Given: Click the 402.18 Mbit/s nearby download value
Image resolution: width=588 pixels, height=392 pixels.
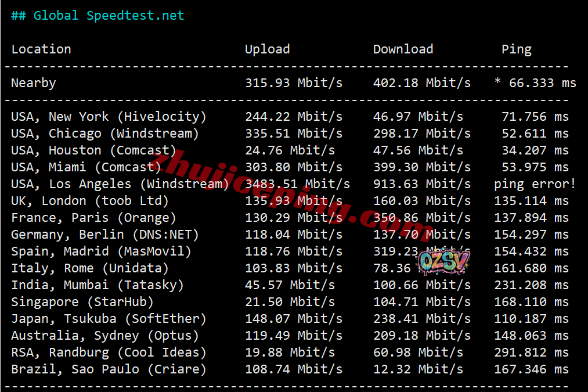Looking at the screenshot, I should click(x=422, y=83).
